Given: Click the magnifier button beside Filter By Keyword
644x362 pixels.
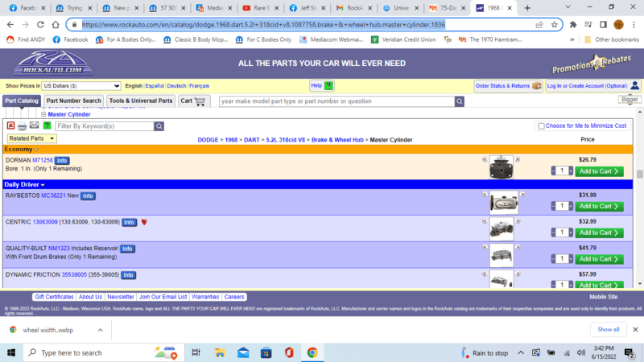Looking at the screenshot, I should coord(159,126).
